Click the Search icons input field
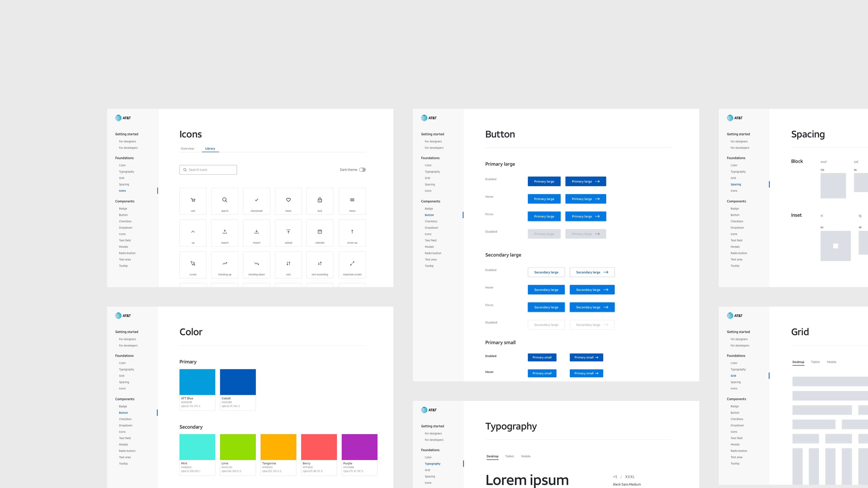Screen dimensions: 868x488 click(208, 170)
